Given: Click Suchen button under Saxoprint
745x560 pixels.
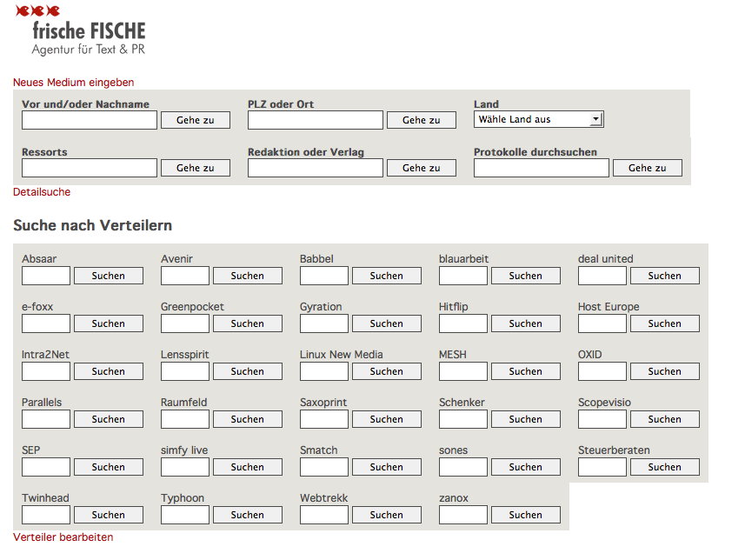Looking at the screenshot, I should [x=386, y=419].
